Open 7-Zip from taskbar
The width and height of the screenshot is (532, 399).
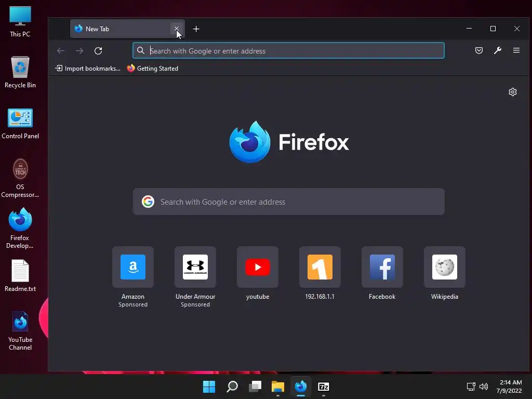[324, 387]
